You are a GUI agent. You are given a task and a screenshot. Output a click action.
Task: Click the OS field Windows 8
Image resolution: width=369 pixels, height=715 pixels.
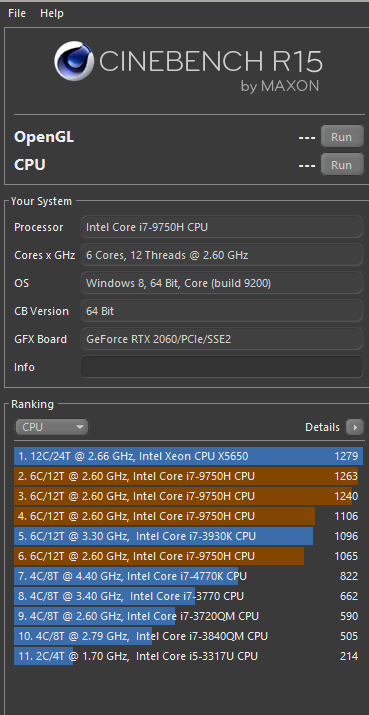click(x=222, y=283)
